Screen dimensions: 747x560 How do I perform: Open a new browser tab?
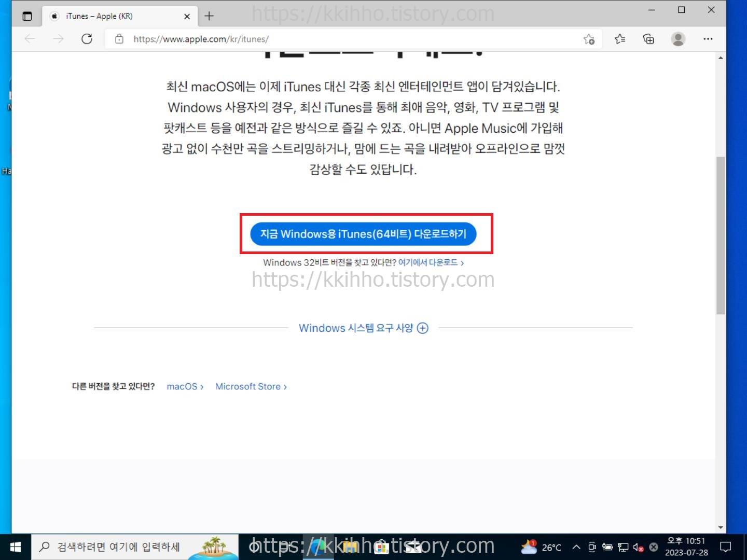(209, 16)
